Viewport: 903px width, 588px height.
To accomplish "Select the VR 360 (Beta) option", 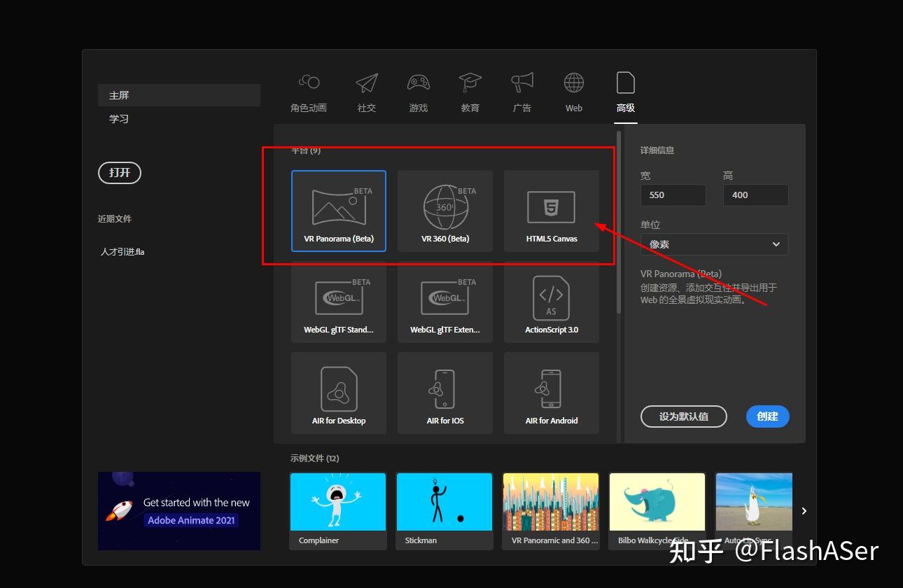I will coord(444,210).
